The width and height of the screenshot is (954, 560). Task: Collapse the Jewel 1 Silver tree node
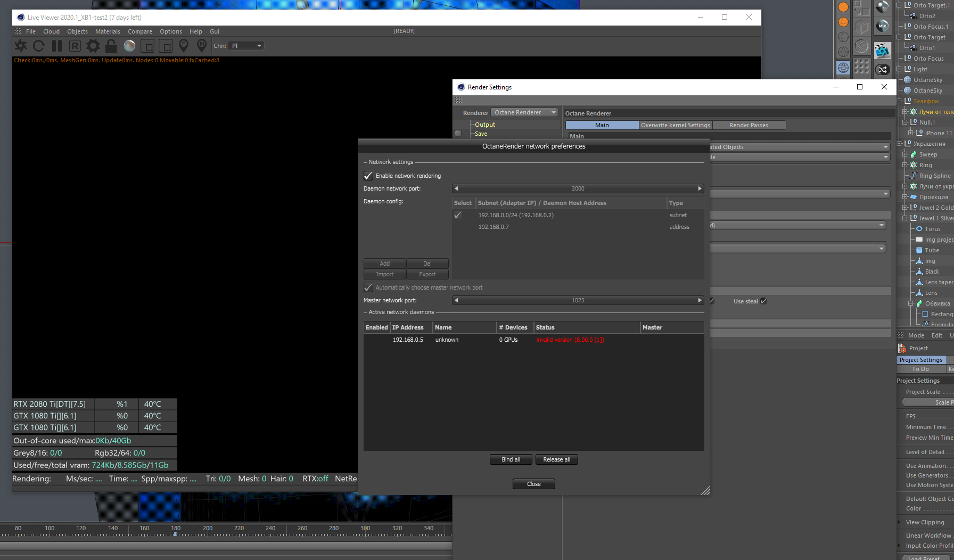(x=905, y=218)
